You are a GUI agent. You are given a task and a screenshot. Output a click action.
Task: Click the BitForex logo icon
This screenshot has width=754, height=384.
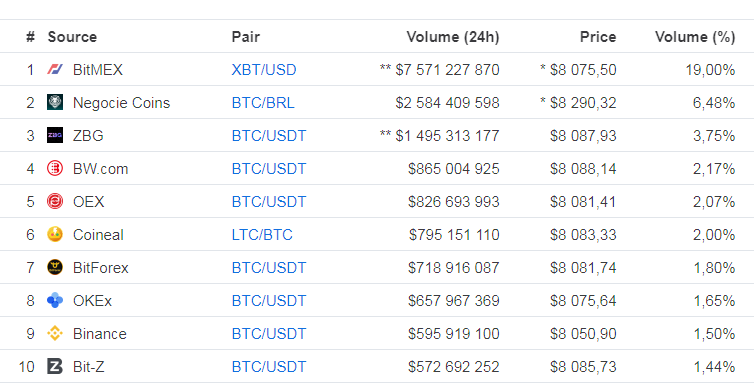point(55,267)
